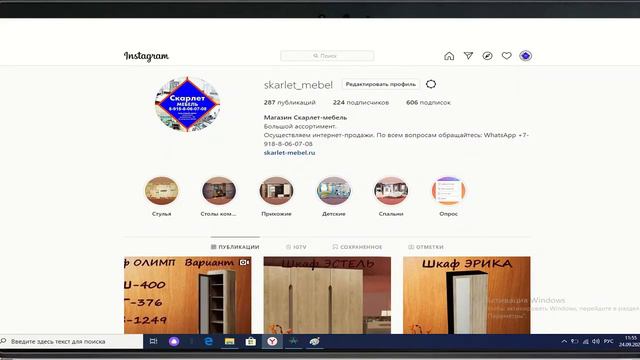Switch to Yandex Browser on the taskbar
Viewport: 640px width, 360px height.
(272, 341)
